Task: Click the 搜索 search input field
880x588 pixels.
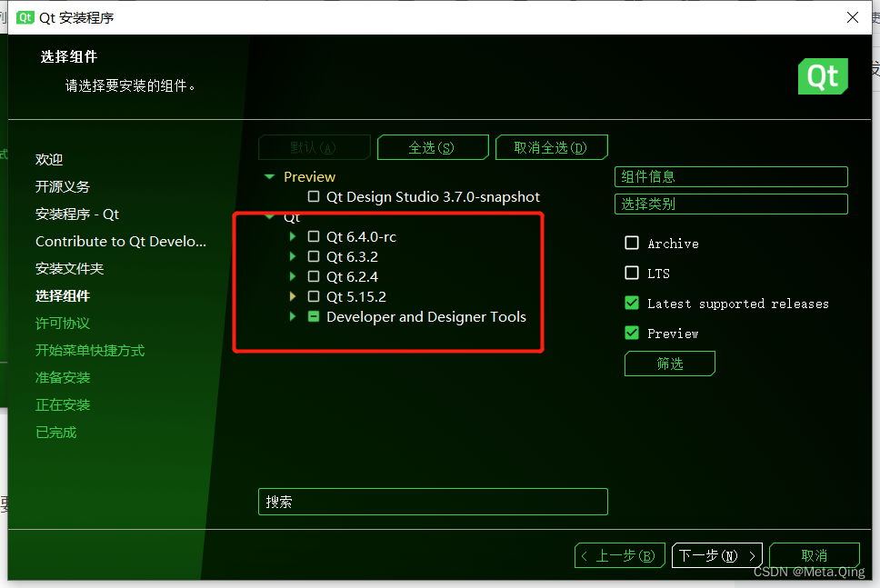Action: click(x=433, y=502)
